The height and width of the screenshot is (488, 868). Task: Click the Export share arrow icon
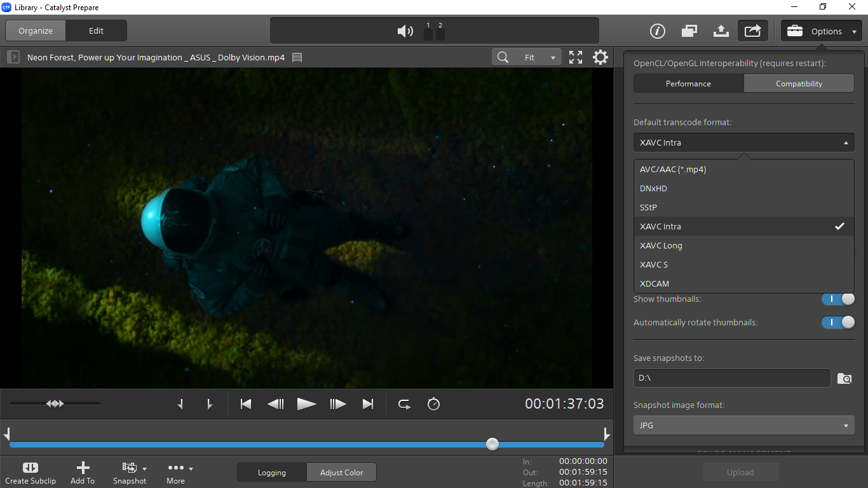(x=752, y=31)
